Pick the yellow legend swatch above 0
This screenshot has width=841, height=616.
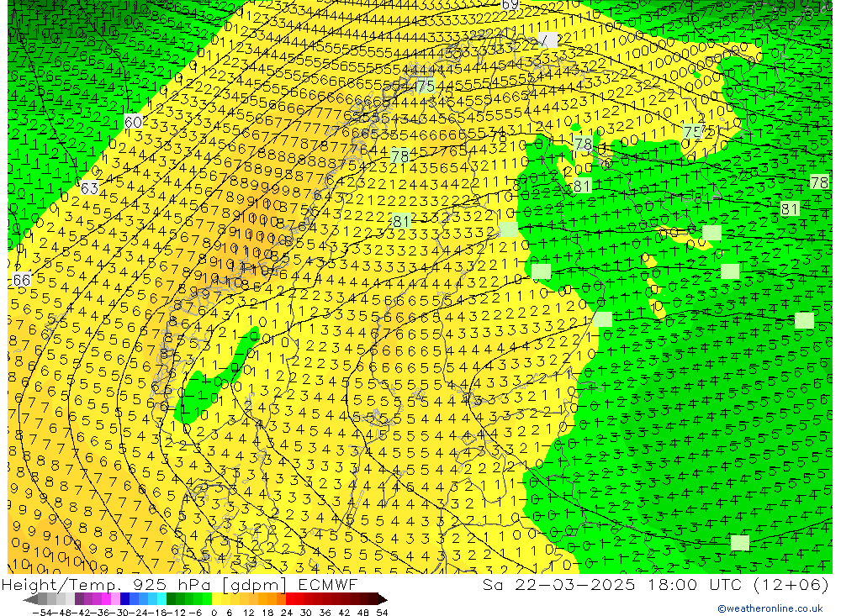(x=216, y=599)
